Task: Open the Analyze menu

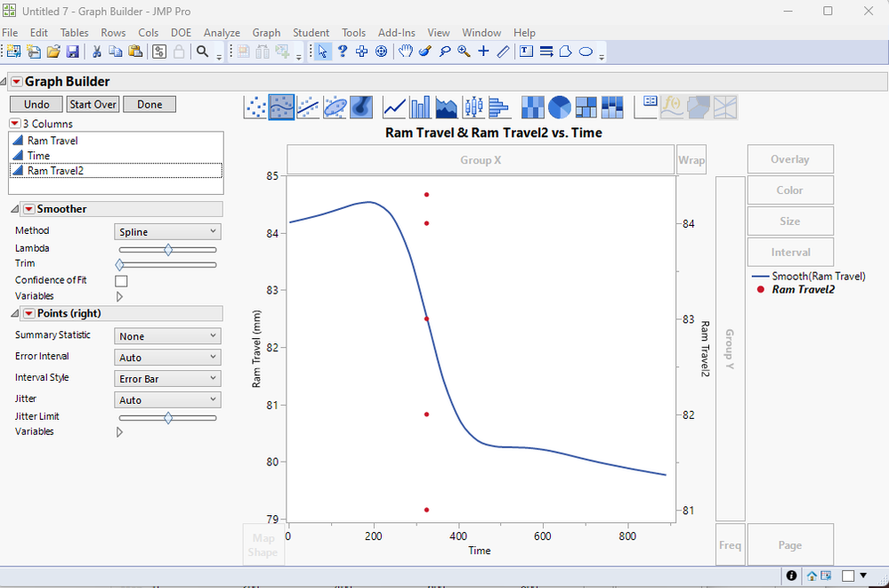Action: pos(222,33)
